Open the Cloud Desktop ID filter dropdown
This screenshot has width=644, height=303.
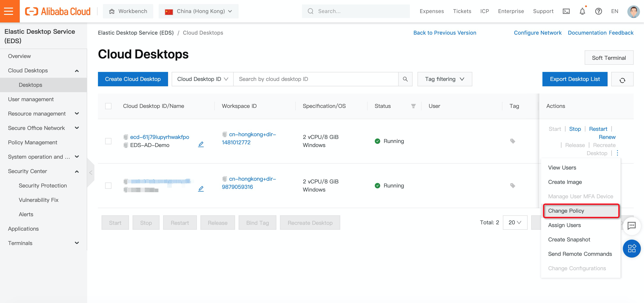pyautogui.click(x=202, y=79)
